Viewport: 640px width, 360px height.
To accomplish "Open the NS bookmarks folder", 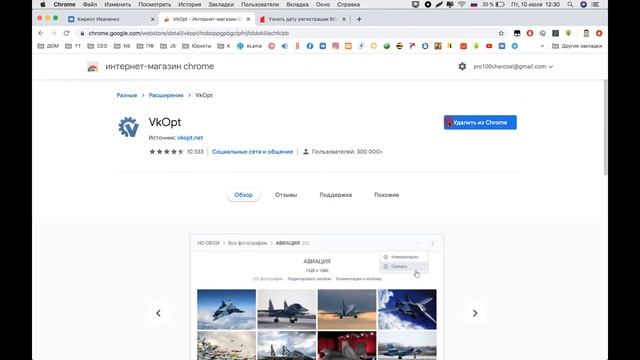I will [122, 46].
